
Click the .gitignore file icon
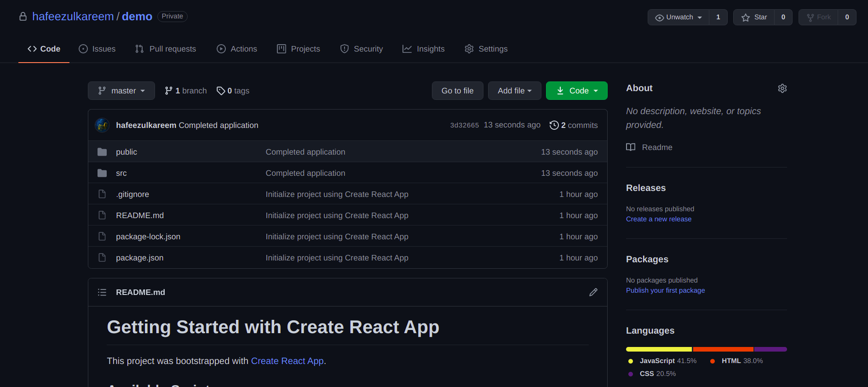[x=102, y=194]
